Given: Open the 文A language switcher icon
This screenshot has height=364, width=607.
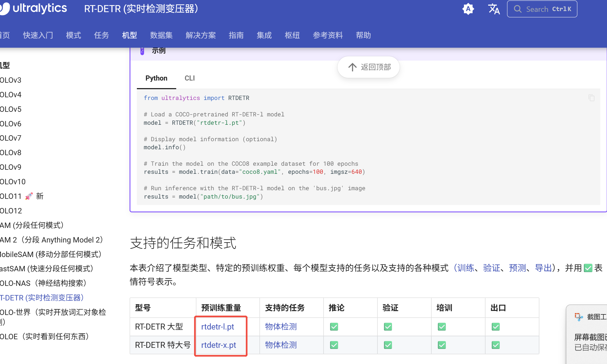Looking at the screenshot, I should point(494,9).
